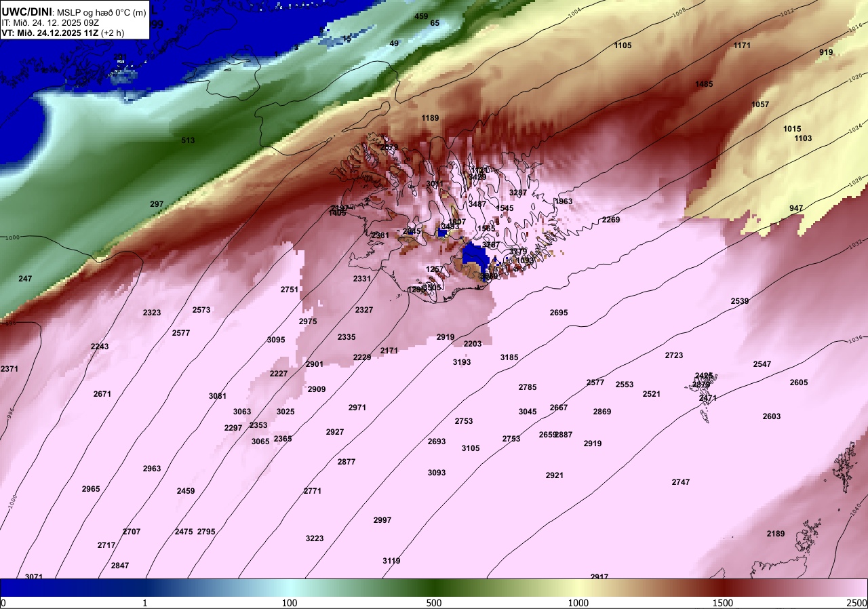The image size is (868, 609).
Task: Click the map value 3093
Action: pyautogui.click(x=437, y=473)
